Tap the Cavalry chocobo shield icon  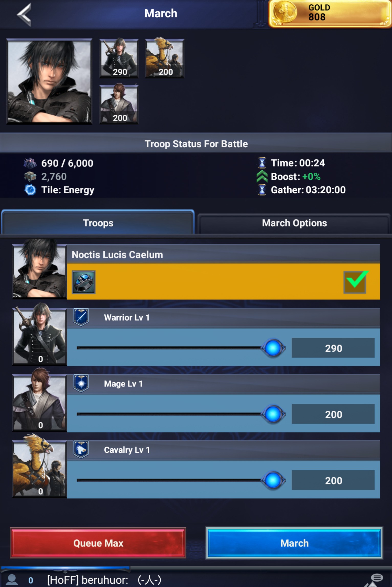pos(81,449)
